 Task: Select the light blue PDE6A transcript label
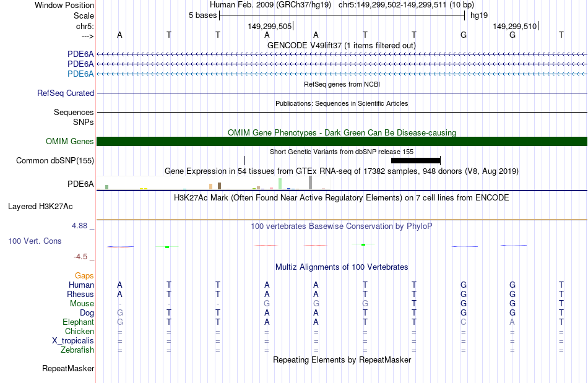[x=80, y=74]
